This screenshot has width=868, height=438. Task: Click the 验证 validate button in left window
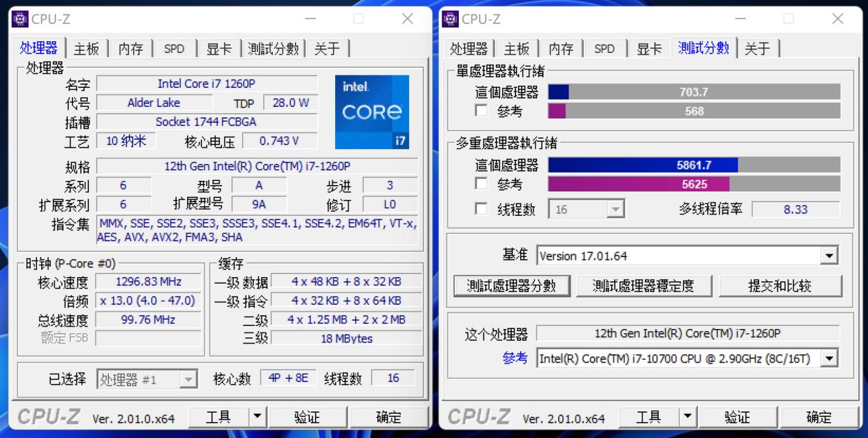point(308,416)
